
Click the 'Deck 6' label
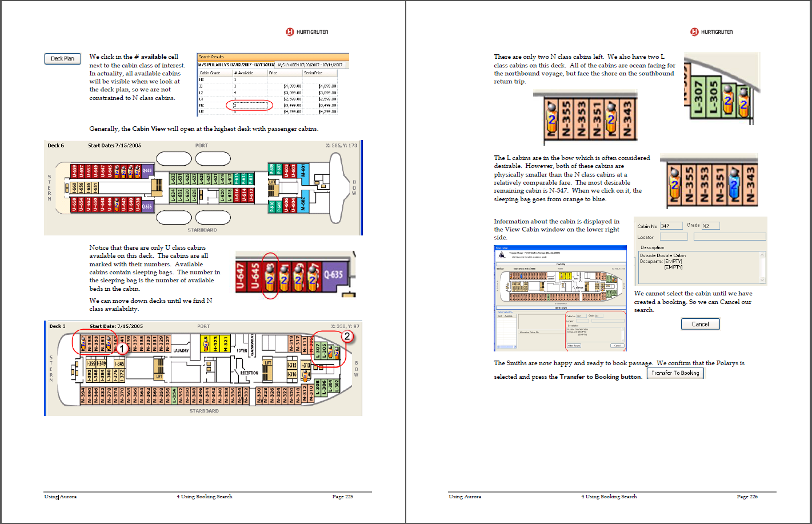(55, 145)
